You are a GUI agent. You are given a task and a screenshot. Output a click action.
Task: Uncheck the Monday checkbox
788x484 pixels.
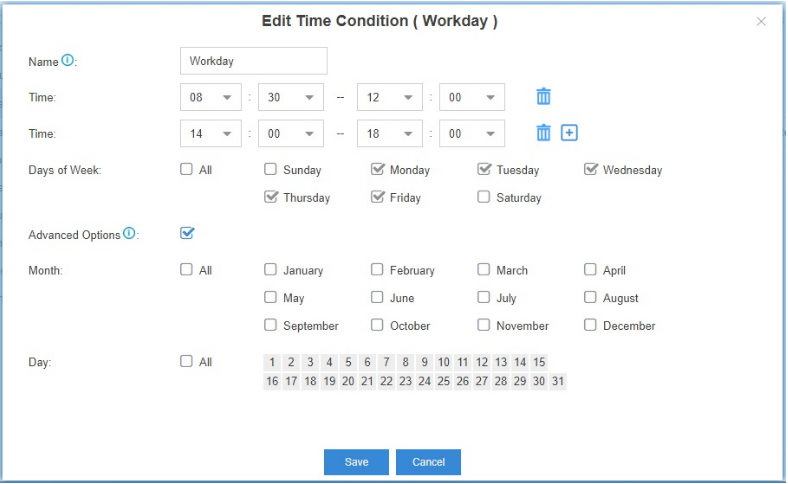click(377, 169)
